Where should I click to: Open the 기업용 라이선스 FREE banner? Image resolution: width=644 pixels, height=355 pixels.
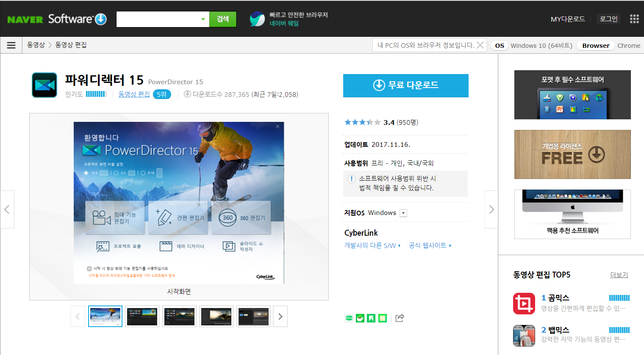572,154
